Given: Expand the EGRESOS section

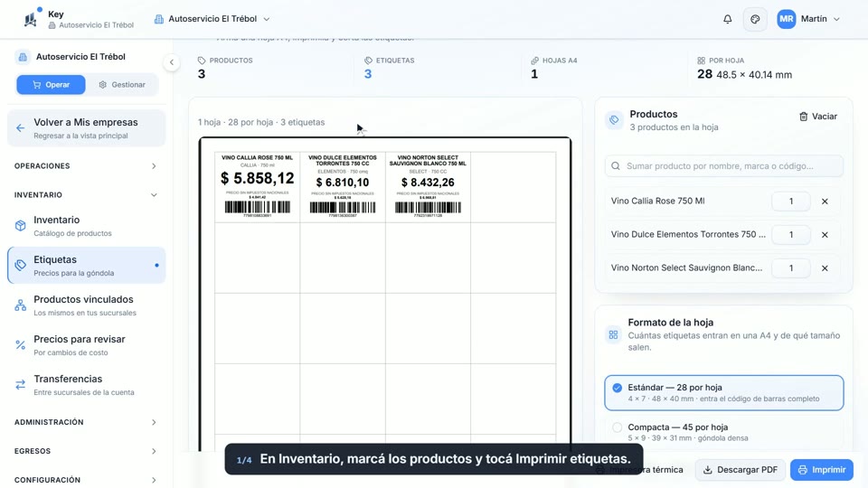Looking at the screenshot, I should click(86, 451).
